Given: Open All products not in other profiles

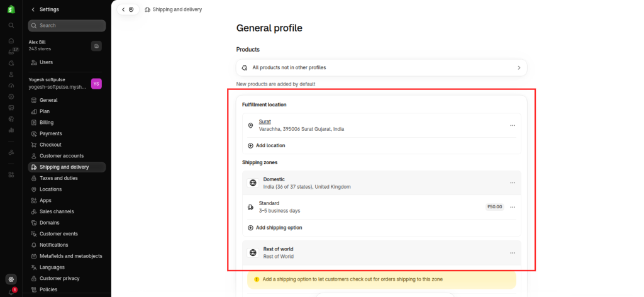Looking at the screenshot, I should 381,68.
